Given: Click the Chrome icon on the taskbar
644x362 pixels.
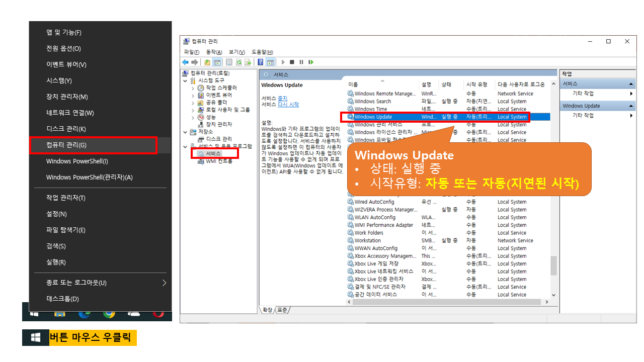Looking at the screenshot, I should tap(109, 314).
